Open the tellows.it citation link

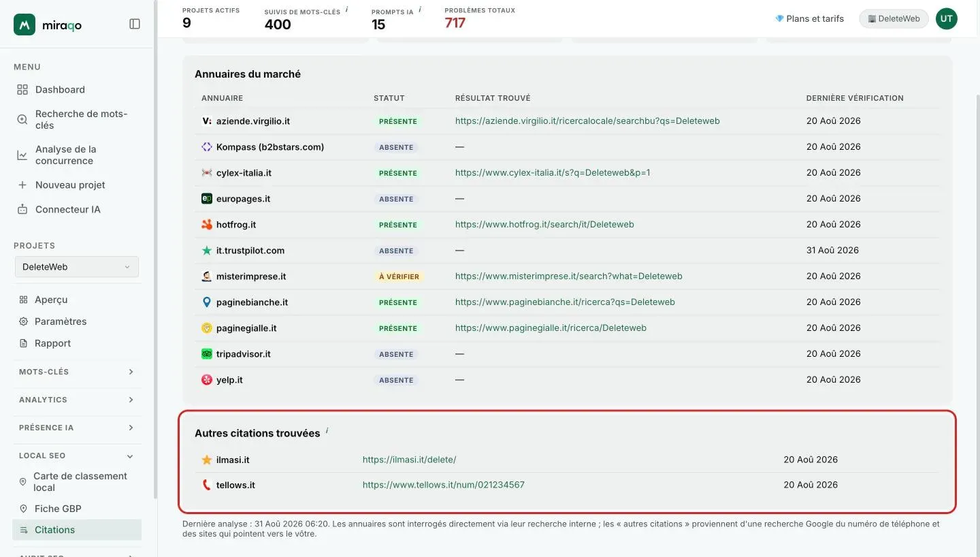click(443, 485)
